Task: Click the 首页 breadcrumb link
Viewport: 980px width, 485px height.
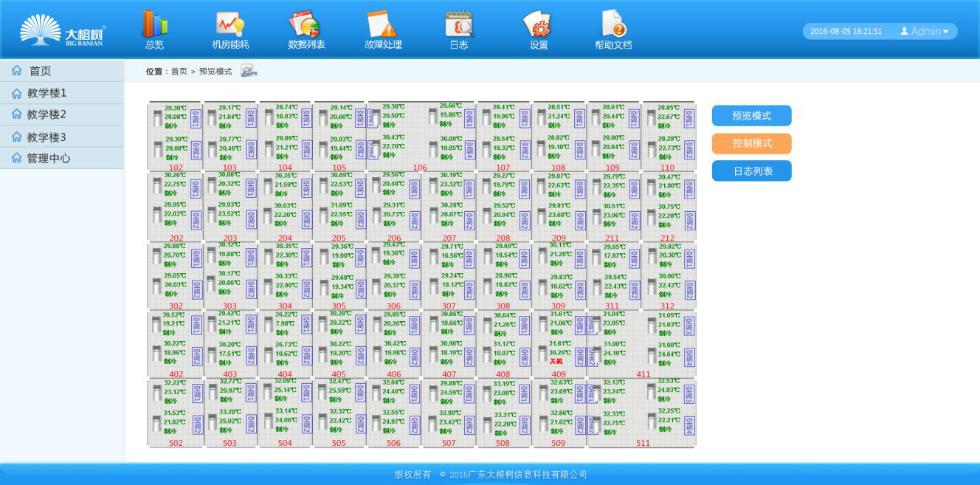Action: (179, 72)
